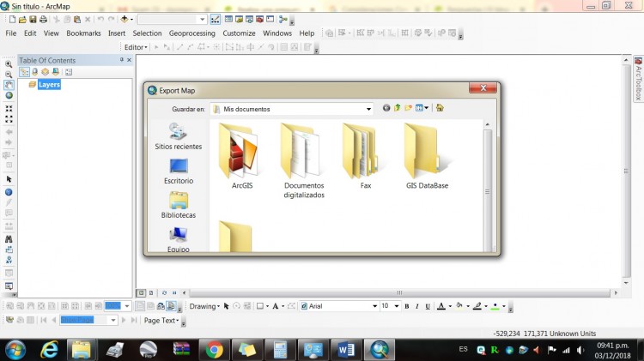Image resolution: width=644 pixels, height=361 pixels.
Task: Go to Sitios recientes location
Action: [179, 136]
